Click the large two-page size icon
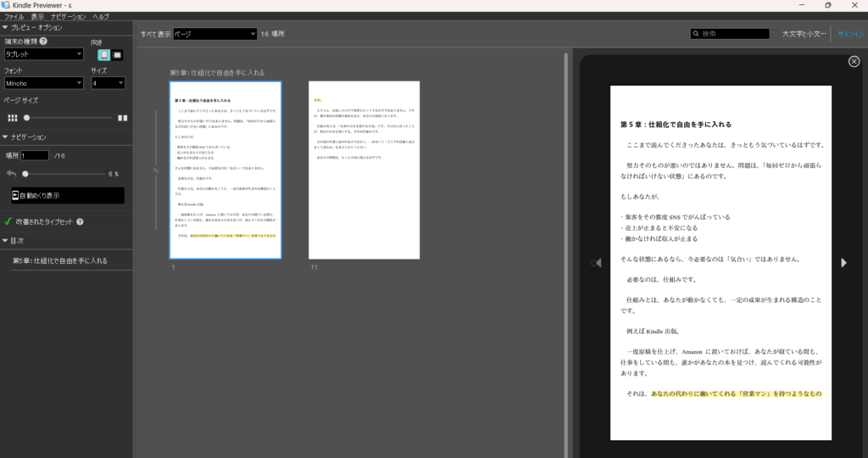Image resolution: width=868 pixels, height=458 pixels. 123,118
